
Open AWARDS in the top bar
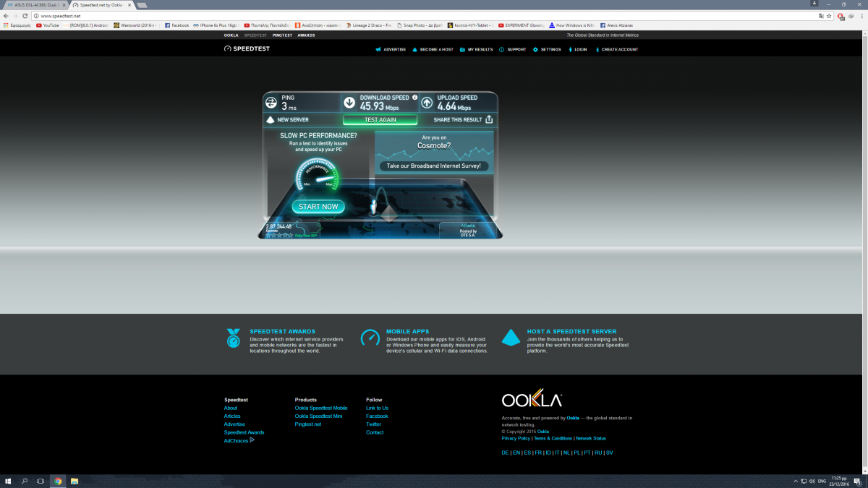pos(306,35)
